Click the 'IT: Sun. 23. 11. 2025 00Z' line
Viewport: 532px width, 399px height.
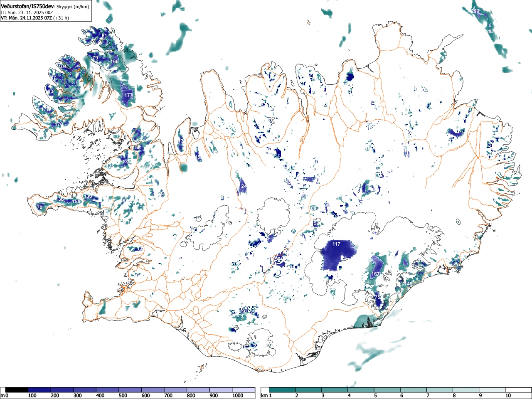[27, 12]
